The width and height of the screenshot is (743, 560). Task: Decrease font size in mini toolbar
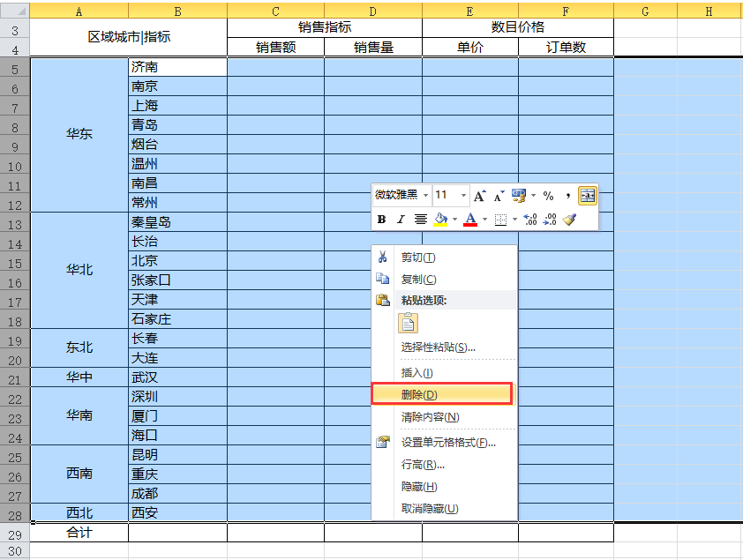pyautogui.click(x=499, y=196)
